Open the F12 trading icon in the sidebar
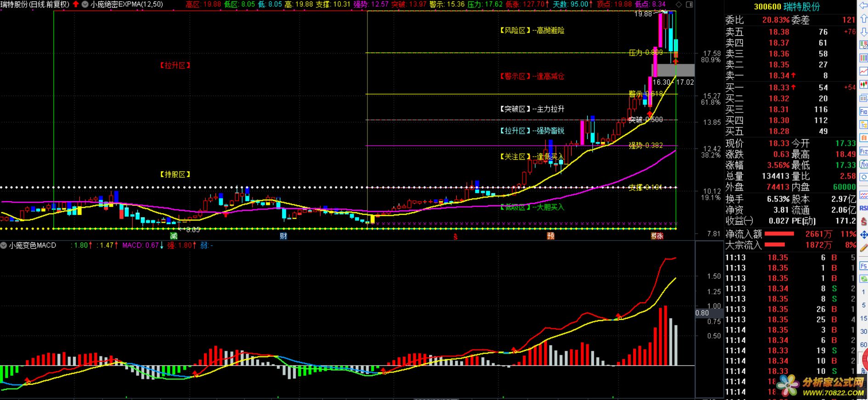Screen dimensions: 868x400 pyautogui.click(x=863, y=152)
